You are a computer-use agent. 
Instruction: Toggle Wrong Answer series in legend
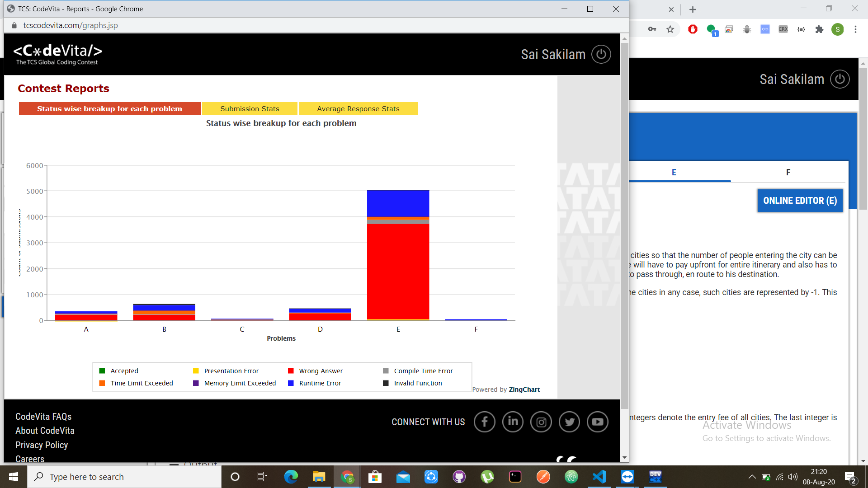321,371
